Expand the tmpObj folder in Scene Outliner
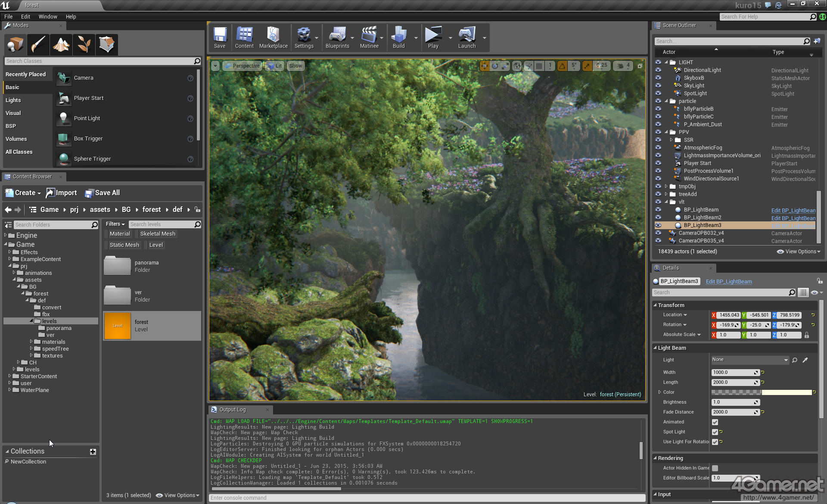The width and height of the screenshot is (827, 504). pos(666,187)
